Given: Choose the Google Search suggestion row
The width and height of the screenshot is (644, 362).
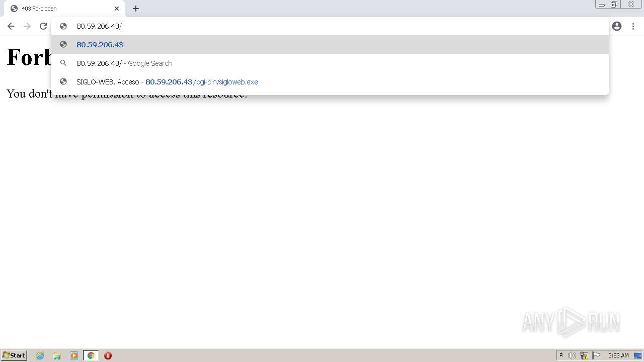Looking at the screenshot, I should (x=330, y=63).
